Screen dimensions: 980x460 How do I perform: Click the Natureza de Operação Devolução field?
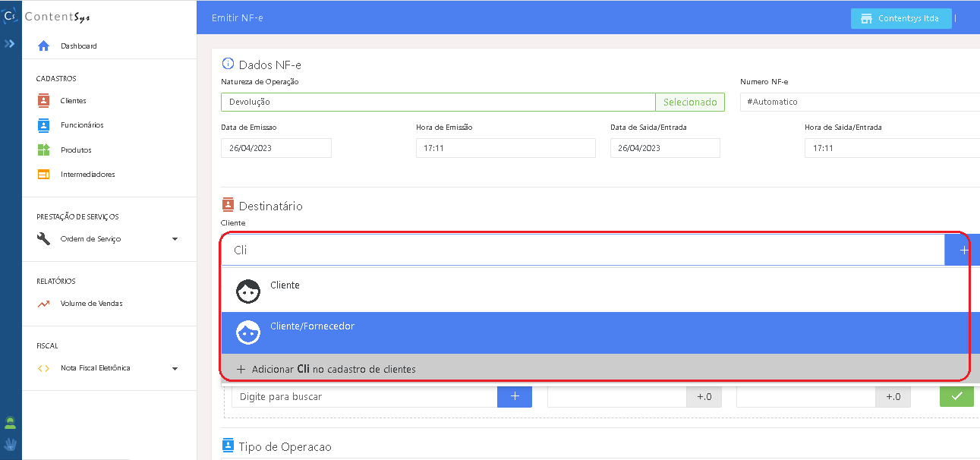437,102
